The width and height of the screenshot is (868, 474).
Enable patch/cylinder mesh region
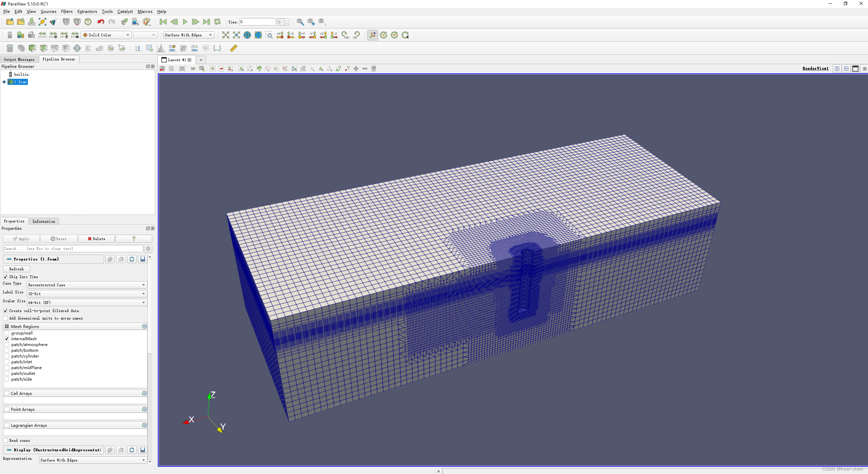pyautogui.click(x=7, y=356)
